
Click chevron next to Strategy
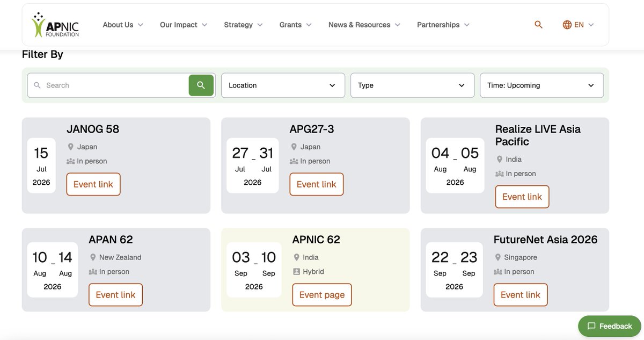click(x=260, y=25)
